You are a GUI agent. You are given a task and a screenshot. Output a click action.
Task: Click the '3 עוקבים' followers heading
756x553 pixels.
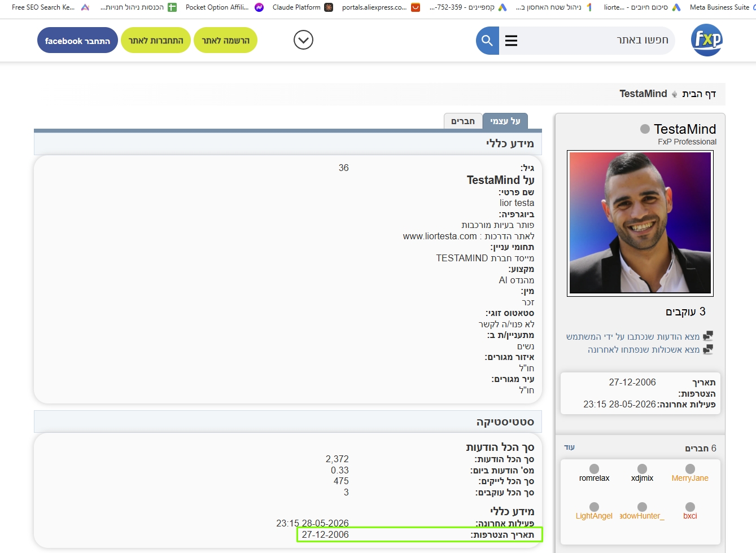click(685, 311)
